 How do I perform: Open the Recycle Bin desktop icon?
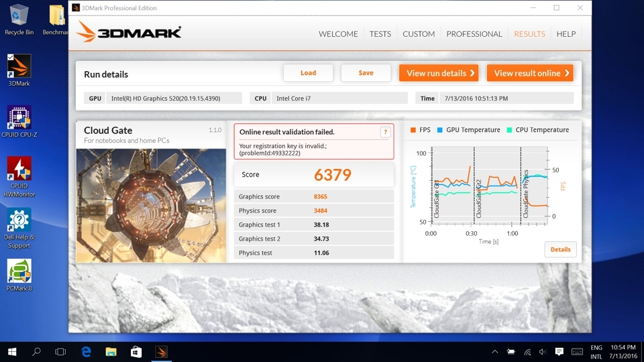click(x=19, y=19)
